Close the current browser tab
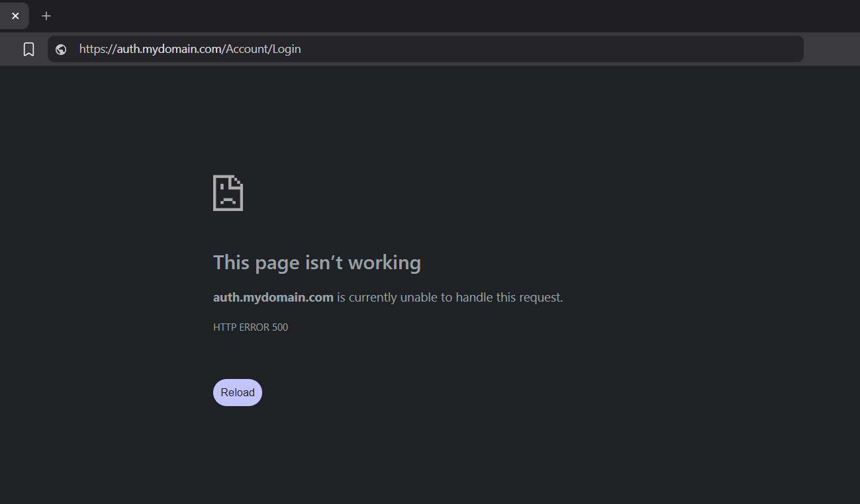This screenshot has height=504, width=860. click(15, 16)
